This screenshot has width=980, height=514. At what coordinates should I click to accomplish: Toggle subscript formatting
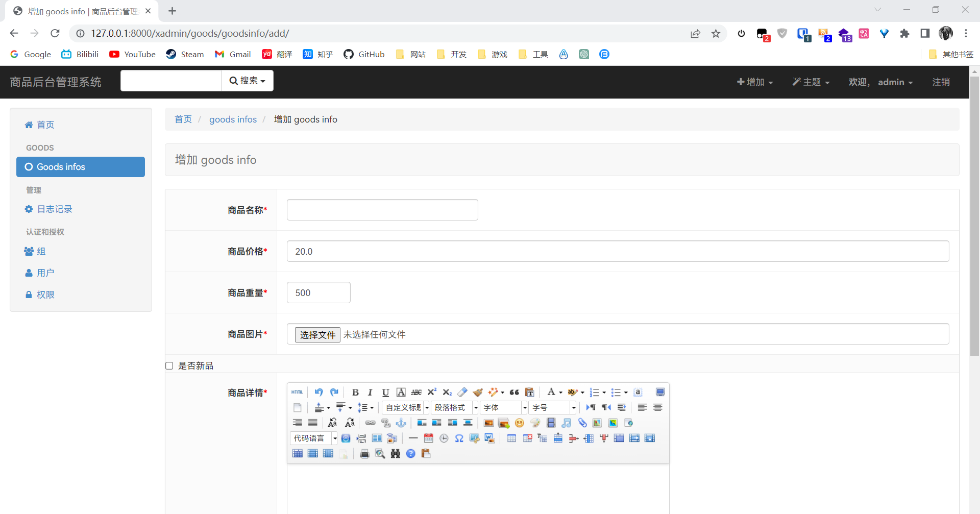[447, 392]
